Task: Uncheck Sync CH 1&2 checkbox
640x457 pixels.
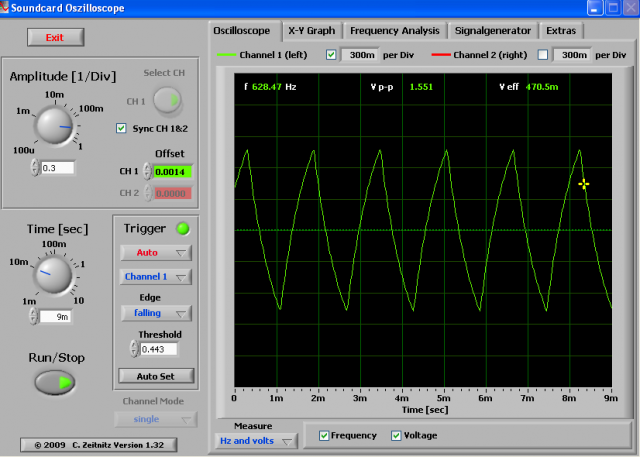Action: click(x=121, y=129)
